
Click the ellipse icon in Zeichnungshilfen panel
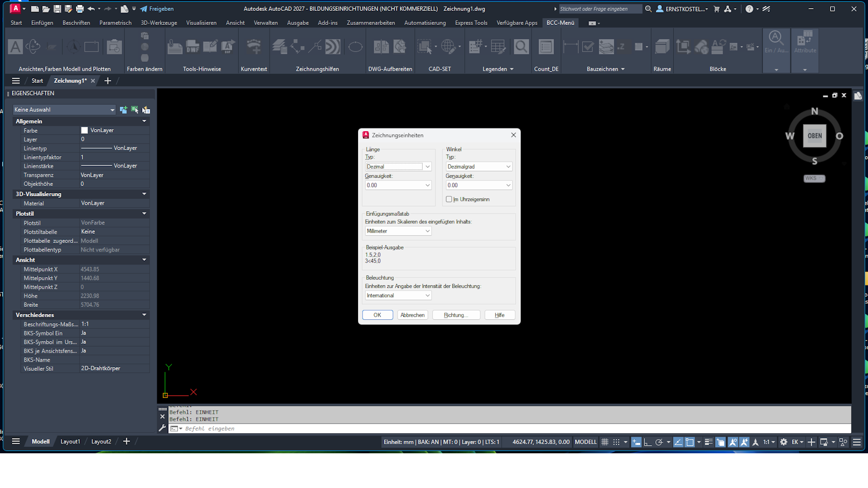pyautogui.click(x=355, y=47)
